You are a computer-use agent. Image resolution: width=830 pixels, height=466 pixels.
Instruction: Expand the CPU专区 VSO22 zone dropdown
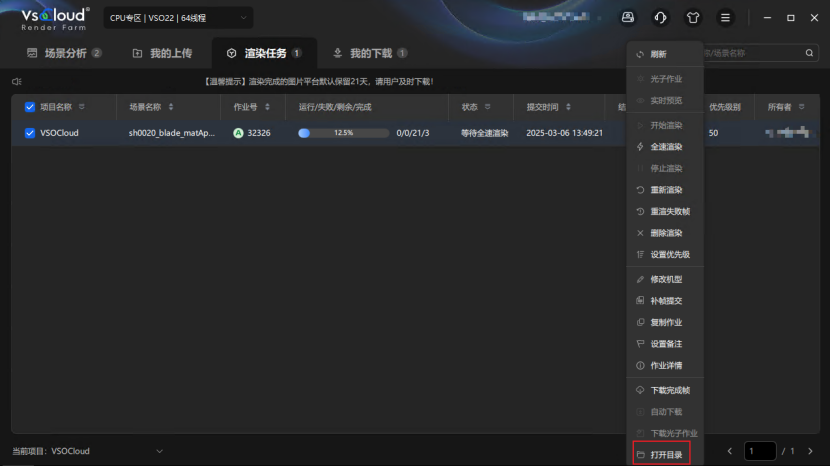tap(178, 18)
